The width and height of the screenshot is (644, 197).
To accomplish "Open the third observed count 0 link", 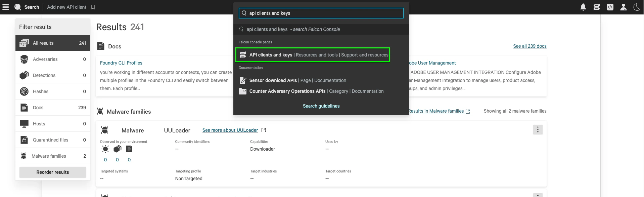I will click(129, 160).
